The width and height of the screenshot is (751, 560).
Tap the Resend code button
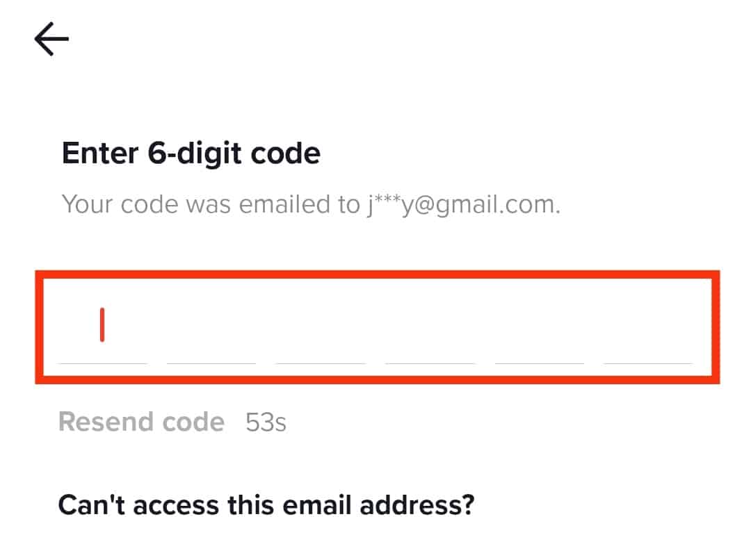tap(141, 422)
